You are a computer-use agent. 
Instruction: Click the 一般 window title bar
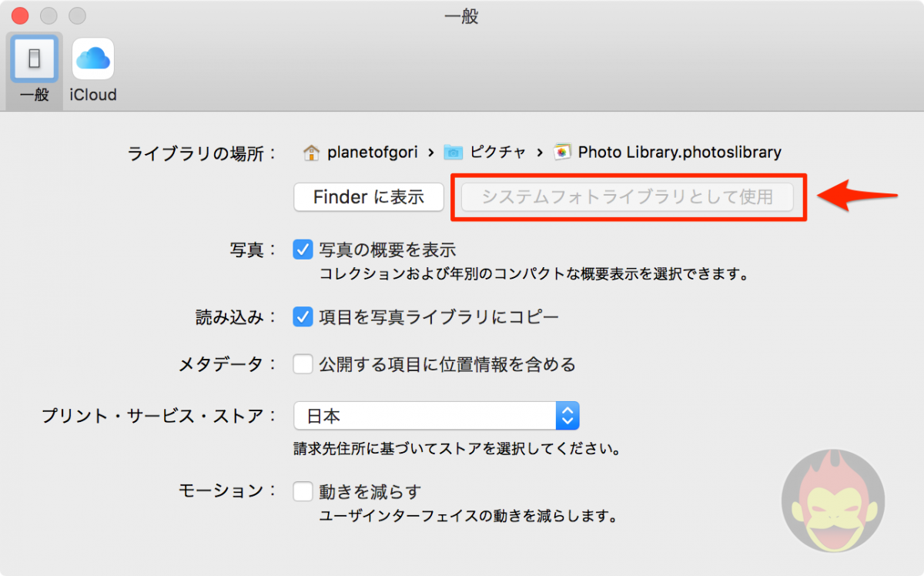pyautogui.click(x=461, y=16)
